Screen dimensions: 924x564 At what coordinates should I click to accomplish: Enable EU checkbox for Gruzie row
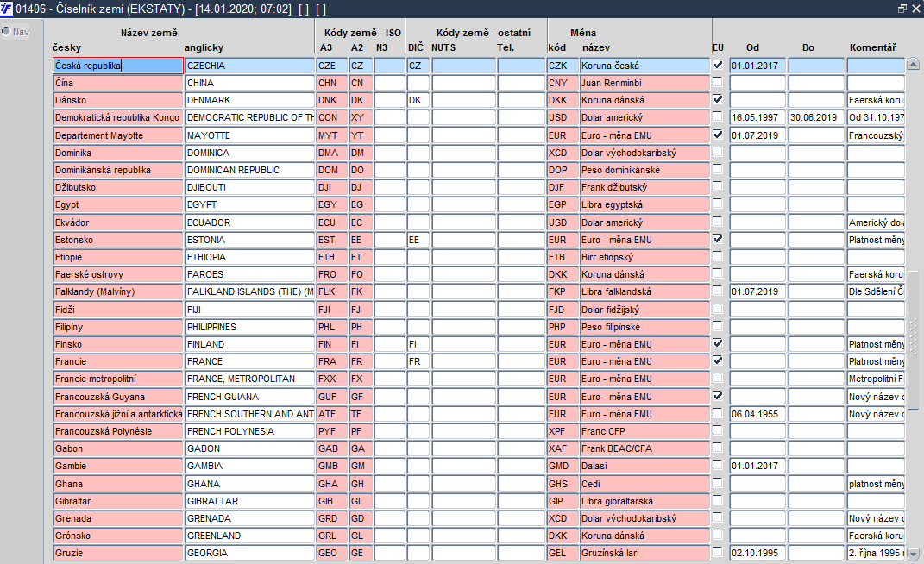[x=717, y=552]
